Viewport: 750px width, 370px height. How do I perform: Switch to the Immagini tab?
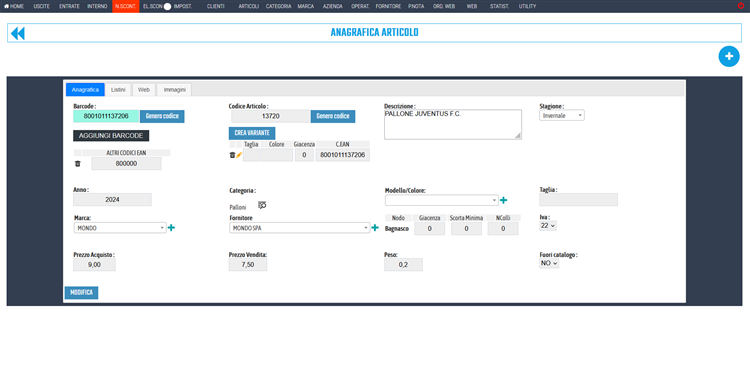pyautogui.click(x=174, y=90)
